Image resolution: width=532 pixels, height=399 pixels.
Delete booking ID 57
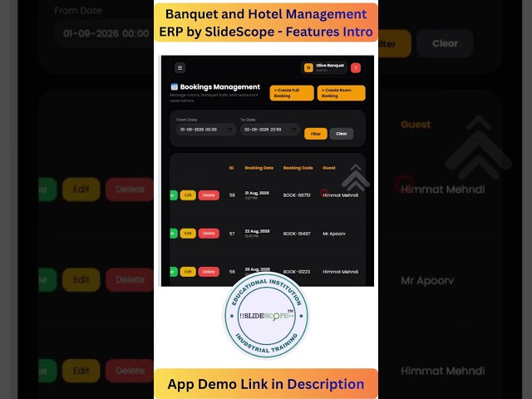pyautogui.click(x=209, y=234)
